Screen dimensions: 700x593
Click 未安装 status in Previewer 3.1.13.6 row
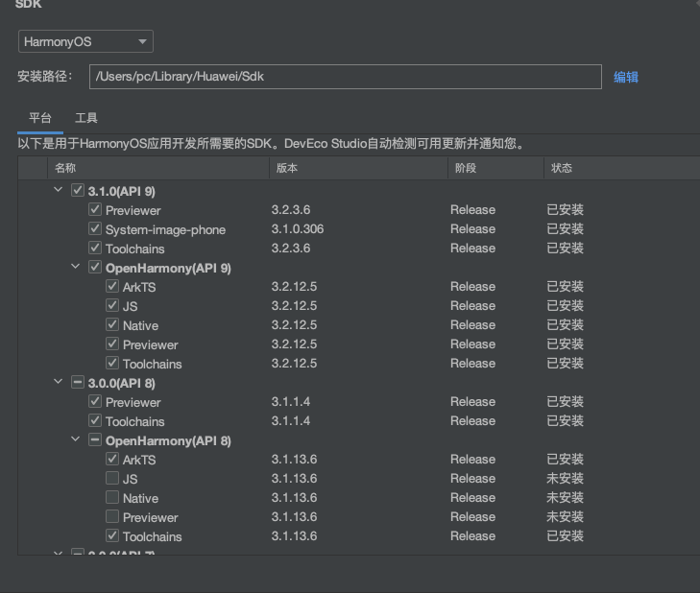[566, 516]
